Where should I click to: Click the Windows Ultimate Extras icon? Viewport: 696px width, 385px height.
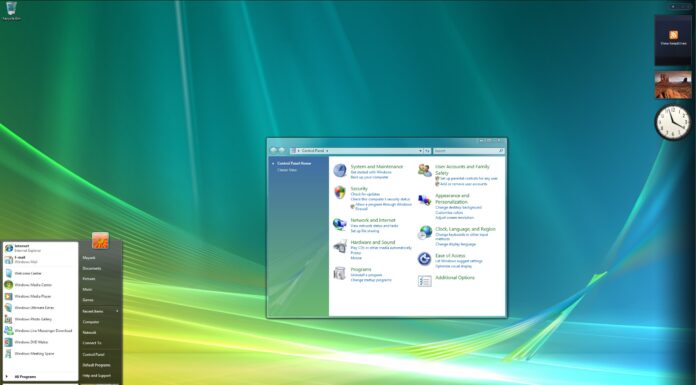tap(8, 308)
